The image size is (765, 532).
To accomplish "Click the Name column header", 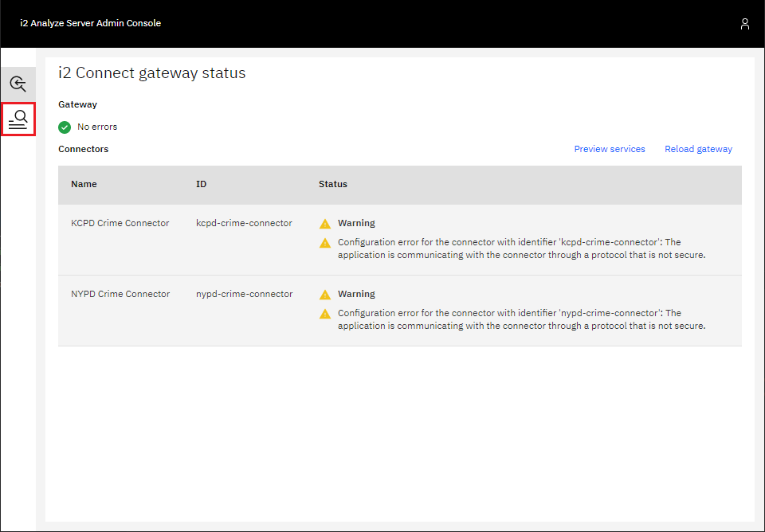I will (x=84, y=184).
